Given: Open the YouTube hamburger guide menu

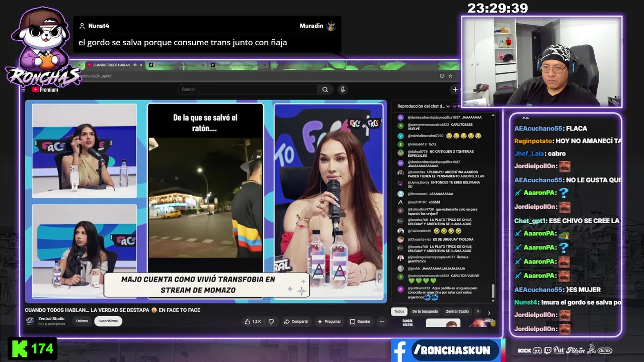Looking at the screenshot, I should [x=23, y=89].
